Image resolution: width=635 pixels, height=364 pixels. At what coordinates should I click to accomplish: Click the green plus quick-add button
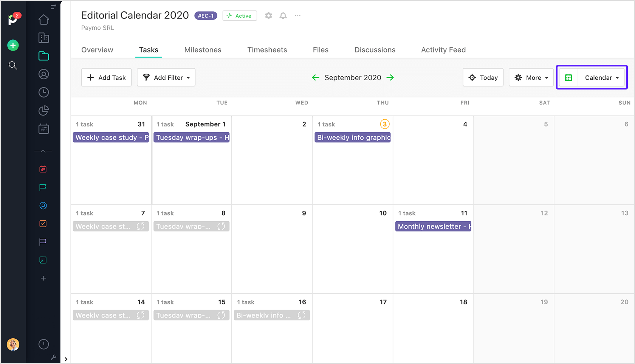[x=13, y=45]
